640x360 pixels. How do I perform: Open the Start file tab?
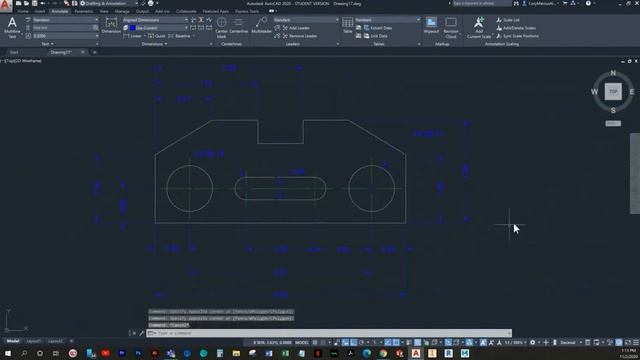tap(14, 52)
